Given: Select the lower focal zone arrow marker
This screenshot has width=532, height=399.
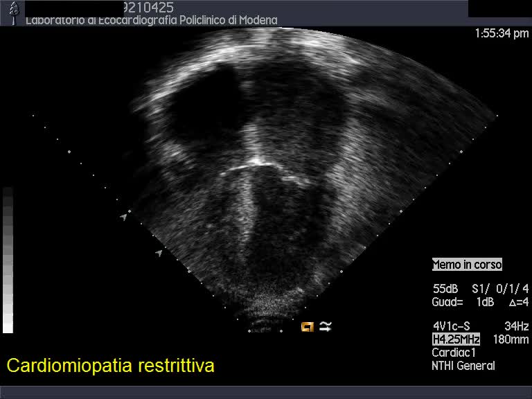Looking at the screenshot, I should click(159, 253).
